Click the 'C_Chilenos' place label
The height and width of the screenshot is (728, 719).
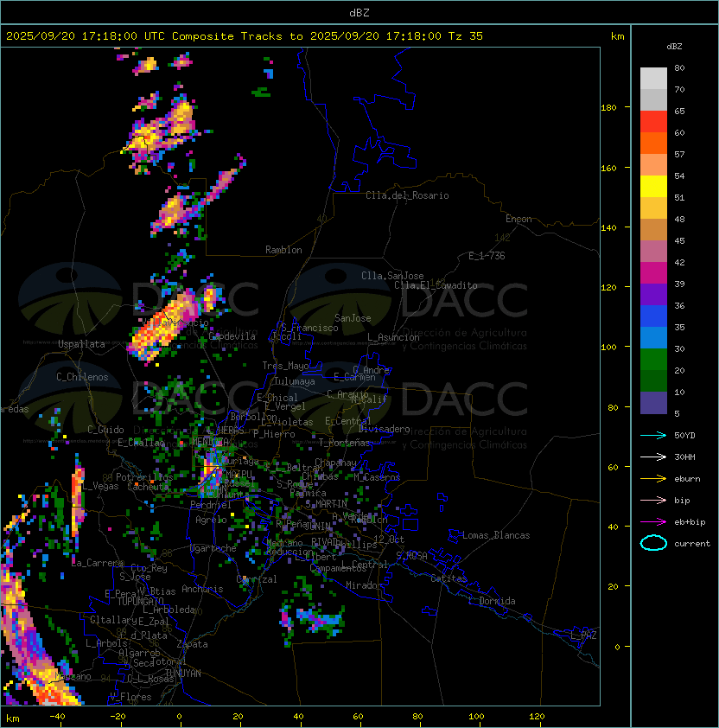(82, 377)
